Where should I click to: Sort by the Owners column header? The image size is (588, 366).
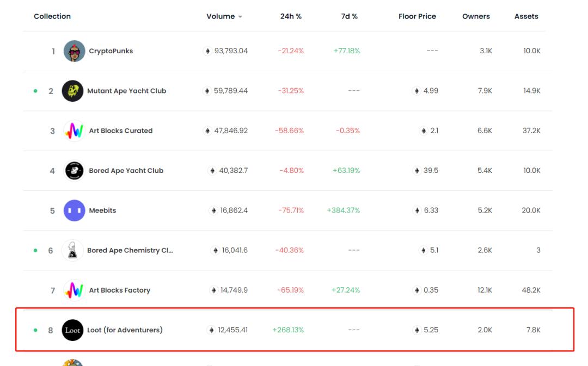pyautogui.click(x=476, y=16)
